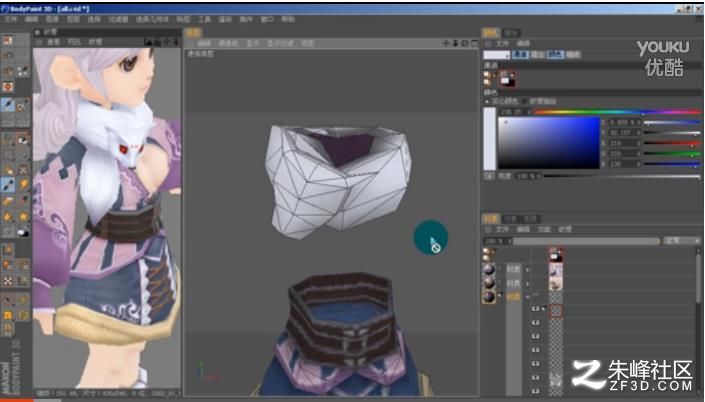The height and width of the screenshot is (402, 705).
Task: Expand the second material's layer arrow
Action: (x=527, y=284)
